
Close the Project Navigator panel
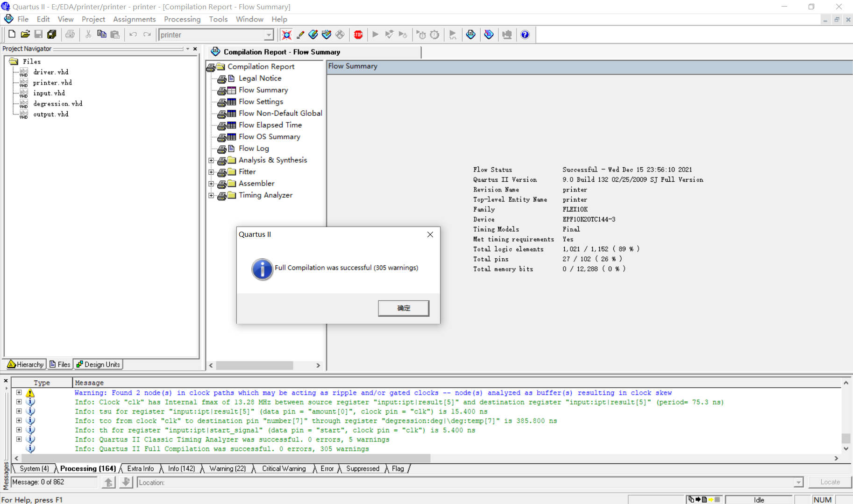click(195, 49)
